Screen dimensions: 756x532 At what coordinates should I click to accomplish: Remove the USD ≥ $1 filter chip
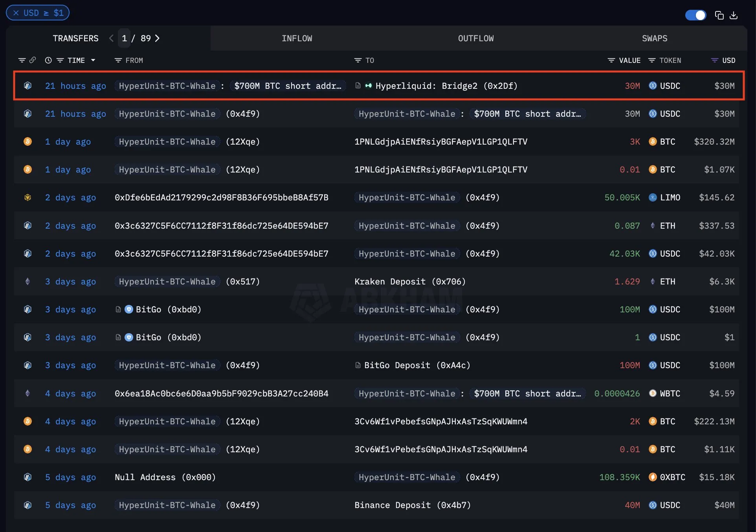pos(16,13)
